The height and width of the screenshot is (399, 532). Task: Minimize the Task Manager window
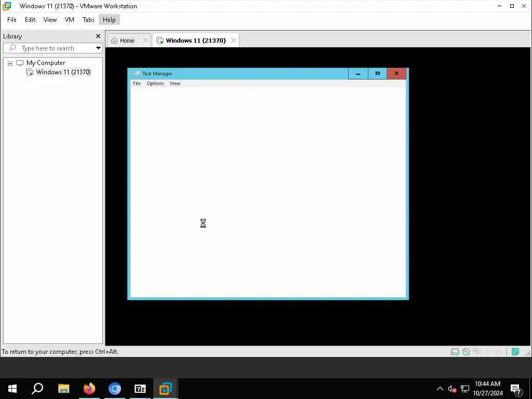click(x=358, y=74)
